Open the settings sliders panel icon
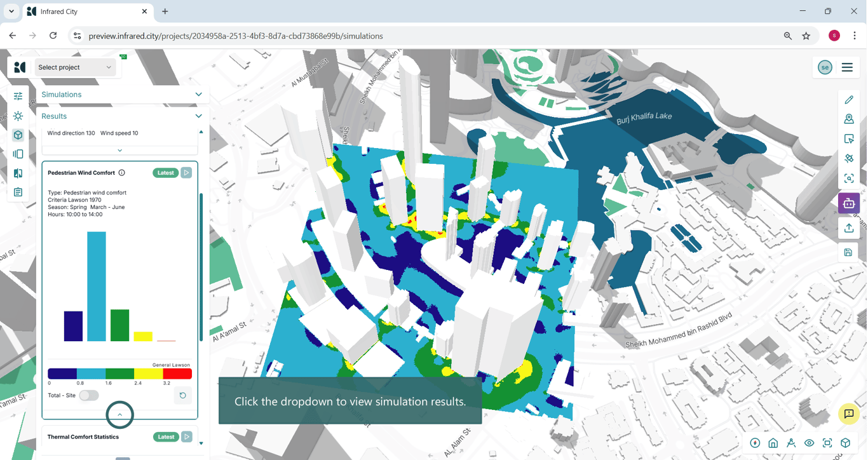The height and width of the screenshot is (460, 868). point(18,96)
